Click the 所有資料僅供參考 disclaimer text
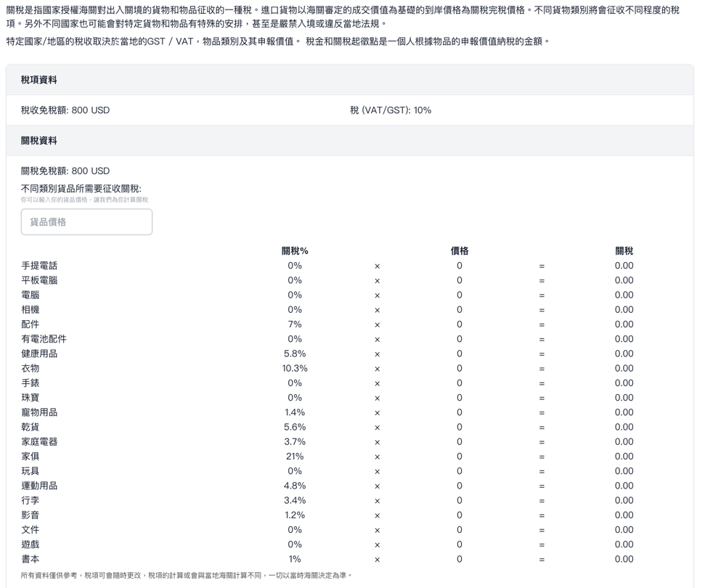Image resolution: width=713 pixels, height=588 pixels. tap(187, 576)
